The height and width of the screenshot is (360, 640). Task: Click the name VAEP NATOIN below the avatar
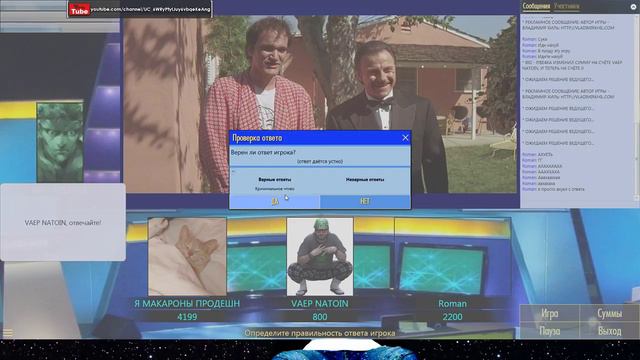[320, 304]
